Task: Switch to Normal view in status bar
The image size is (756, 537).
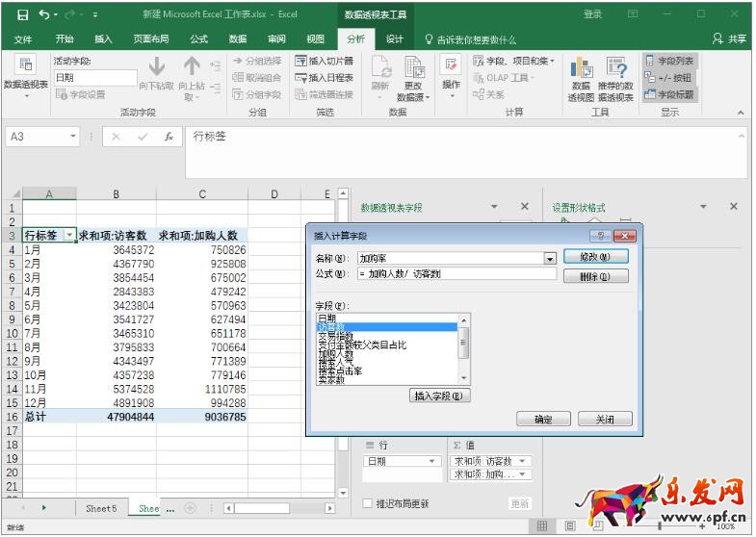Action: pos(542,525)
